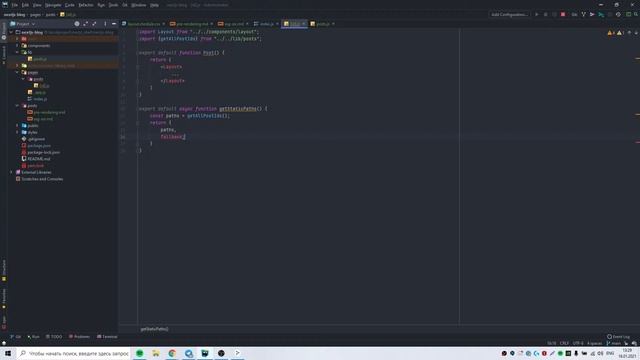Expand the node_modules library root arrow
The height and width of the screenshot is (360, 640).
tap(17, 65)
